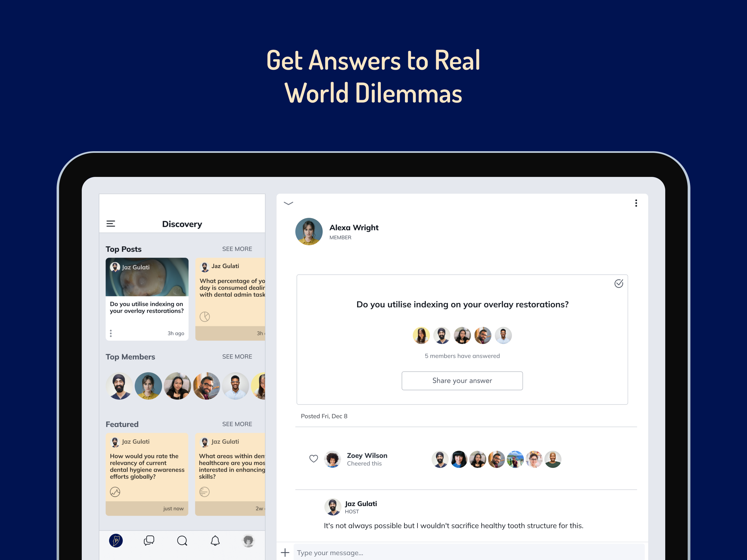
Task: Open Jaz Gulati's name above HOST label
Action: pos(361,504)
